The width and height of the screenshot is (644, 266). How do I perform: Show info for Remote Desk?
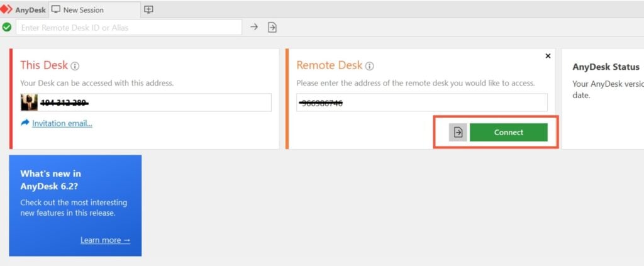(x=370, y=65)
